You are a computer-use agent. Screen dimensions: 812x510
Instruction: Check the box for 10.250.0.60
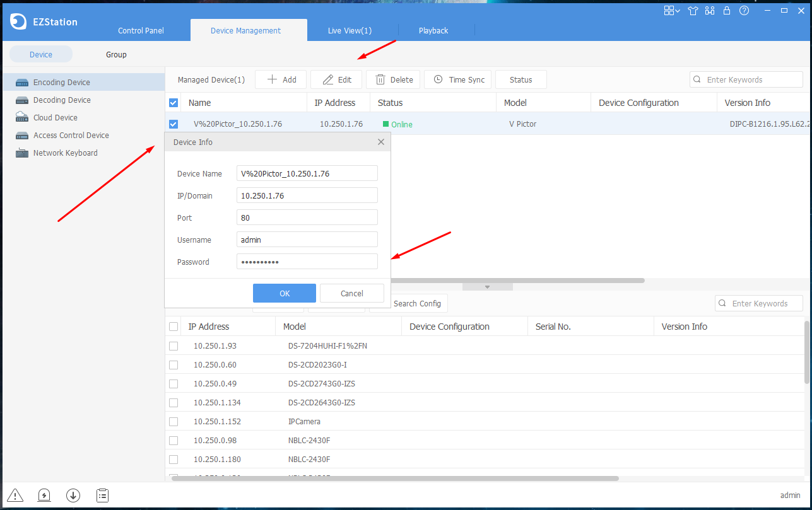(174, 365)
